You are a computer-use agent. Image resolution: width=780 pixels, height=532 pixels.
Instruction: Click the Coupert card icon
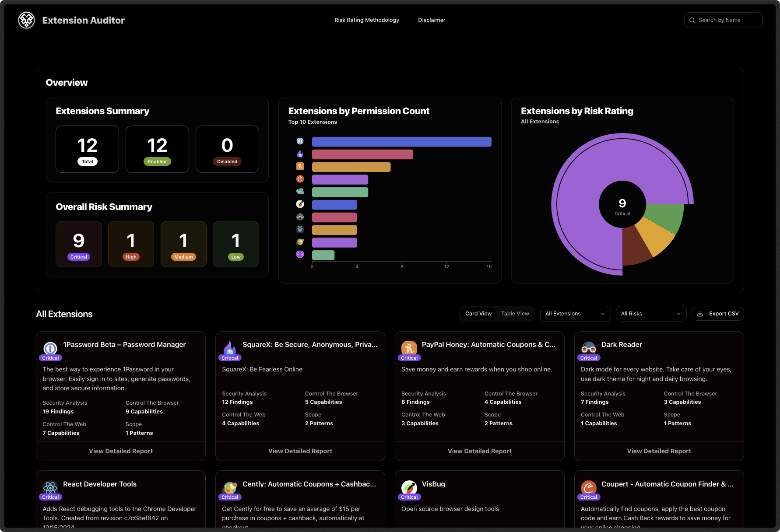pos(589,487)
